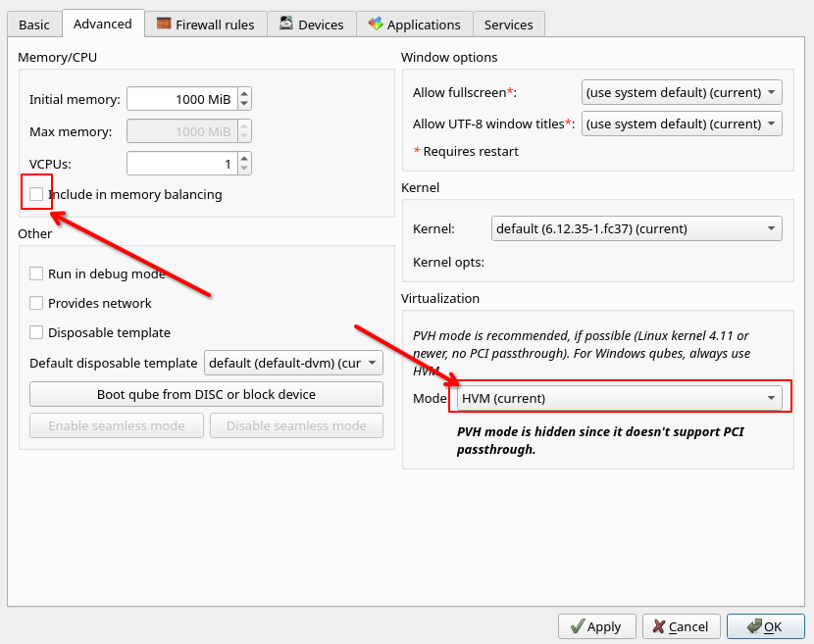The height and width of the screenshot is (644, 814).
Task: Click Boot qube from DISC or block device
Action: (206, 394)
